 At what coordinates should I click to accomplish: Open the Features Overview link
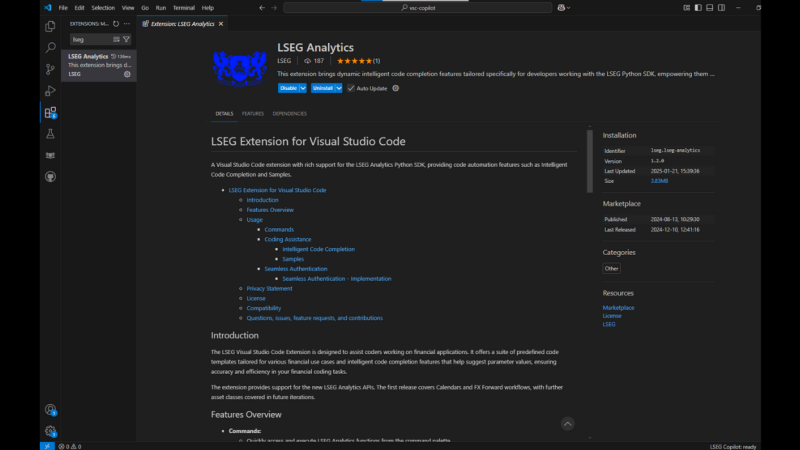[x=270, y=210]
